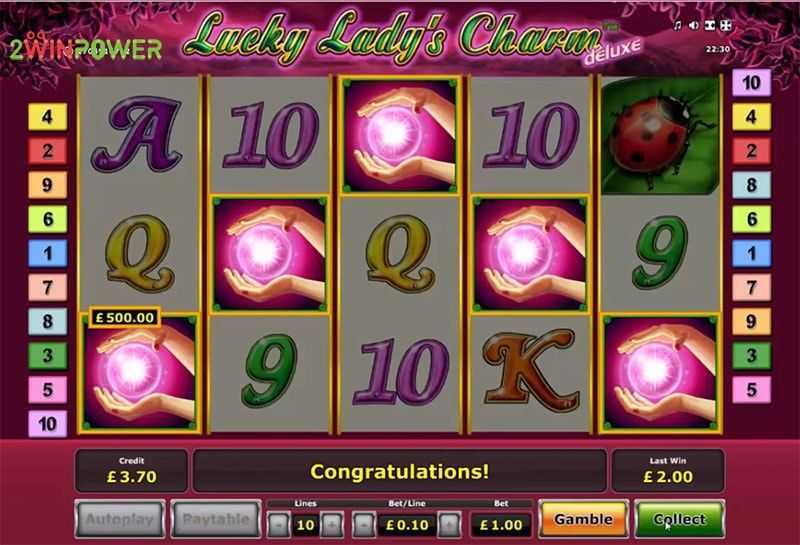
Task: Click the crystal ball atop the middle reel
Action: pos(399,136)
